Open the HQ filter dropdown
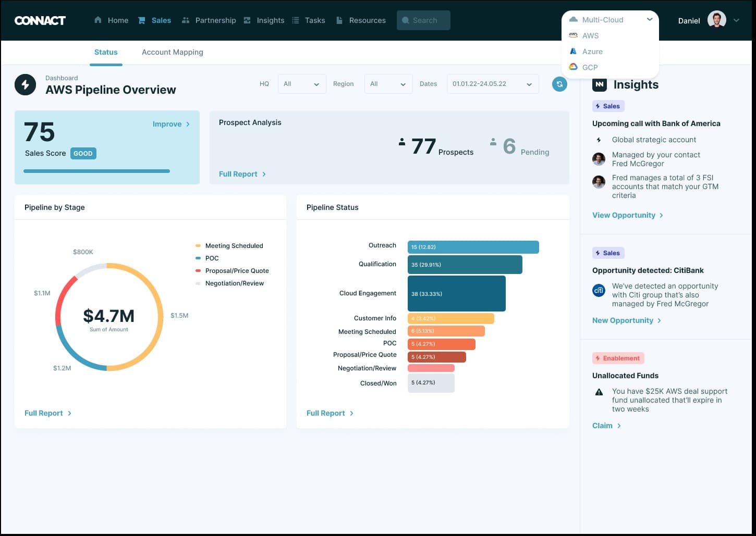This screenshot has height=536, width=756. tap(301, 84)
